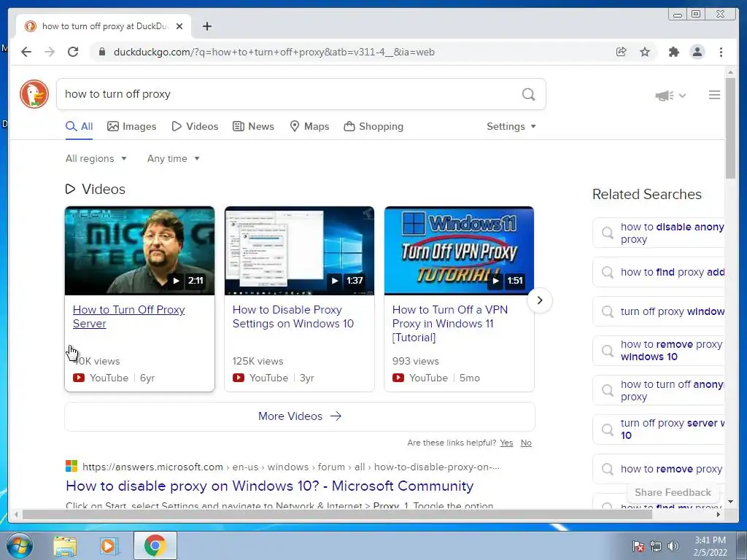
Task: Expand the chevron next to megaphone
Action: [x=682, y=96]
